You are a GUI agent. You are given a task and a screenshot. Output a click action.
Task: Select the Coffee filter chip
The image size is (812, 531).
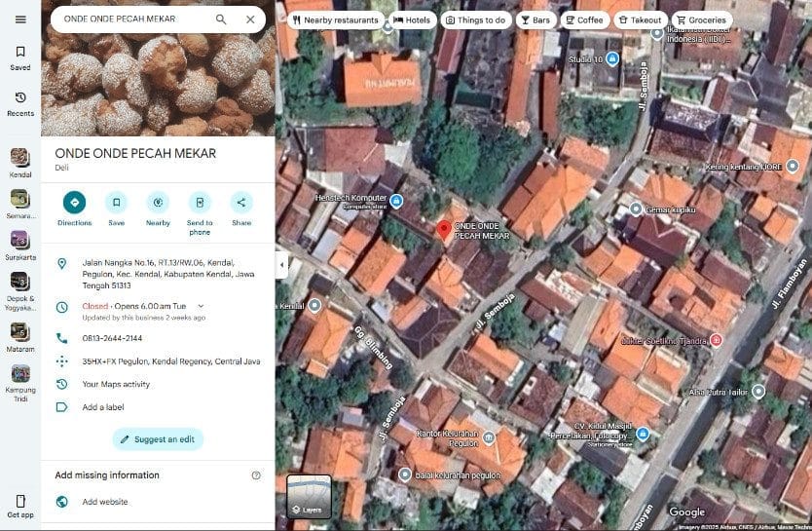pos(584,19)
